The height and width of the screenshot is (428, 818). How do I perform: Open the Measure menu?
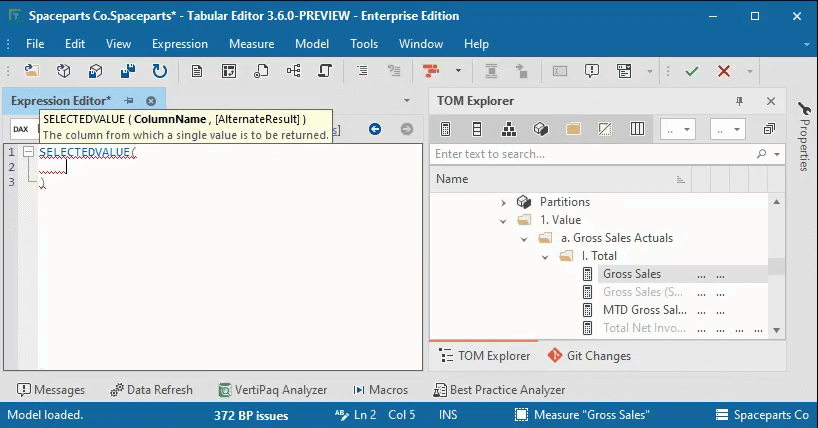(x=251, y=44)
